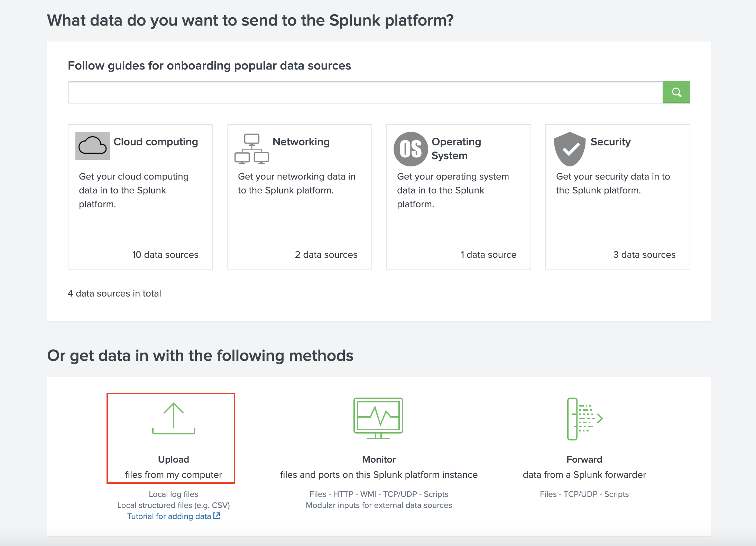Click the green search magnifier icon
756x546 pixels.
(x=676, y=92)
